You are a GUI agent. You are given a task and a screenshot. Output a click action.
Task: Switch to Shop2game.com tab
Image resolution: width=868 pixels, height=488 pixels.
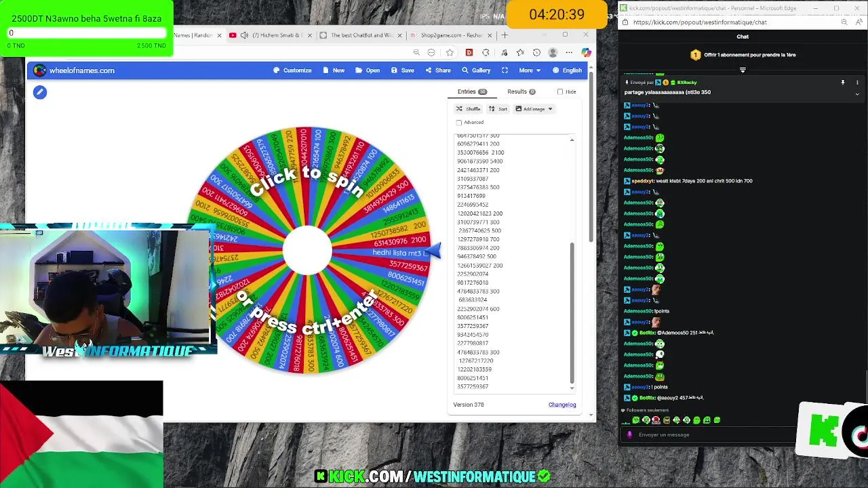pyautogui.click(x=451, y=35)
